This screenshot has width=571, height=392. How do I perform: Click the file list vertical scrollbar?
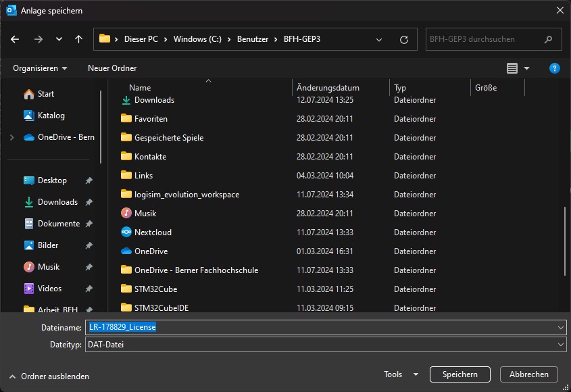tap(565, 242)
